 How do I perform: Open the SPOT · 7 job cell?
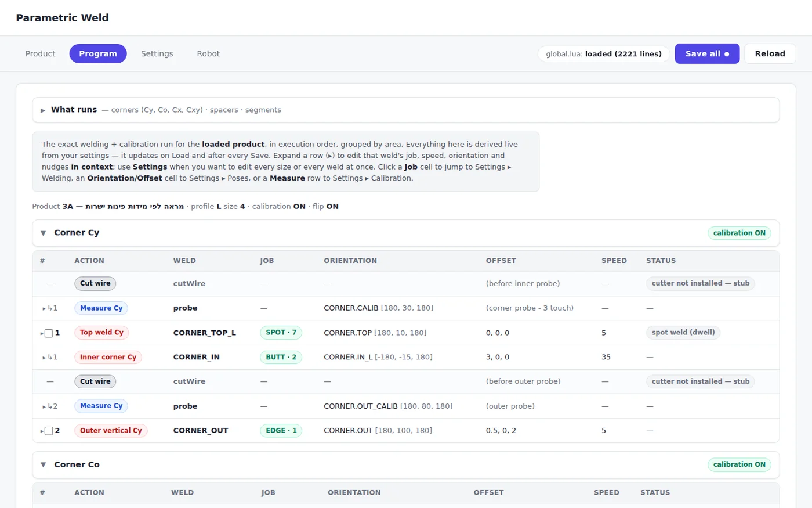(x=281, y=333)
